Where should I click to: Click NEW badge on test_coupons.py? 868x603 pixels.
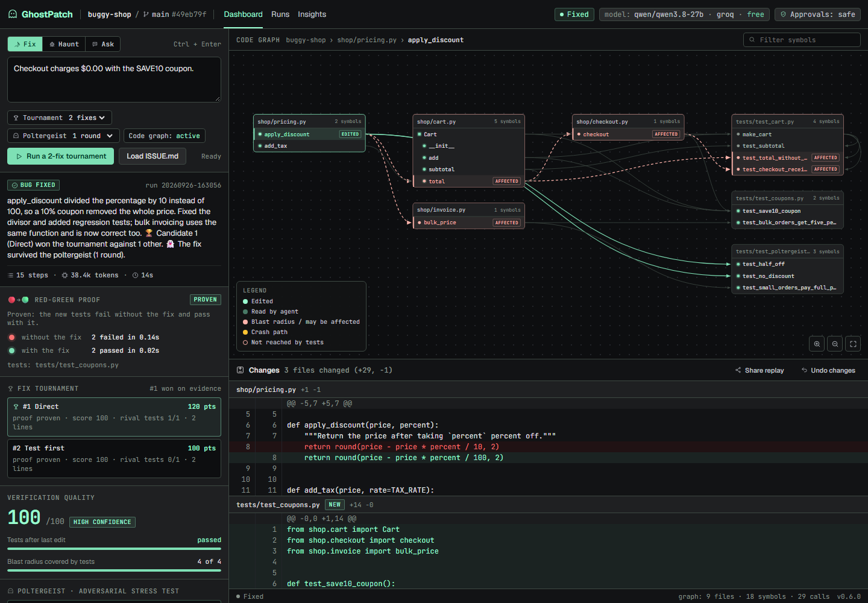[335, 505]
